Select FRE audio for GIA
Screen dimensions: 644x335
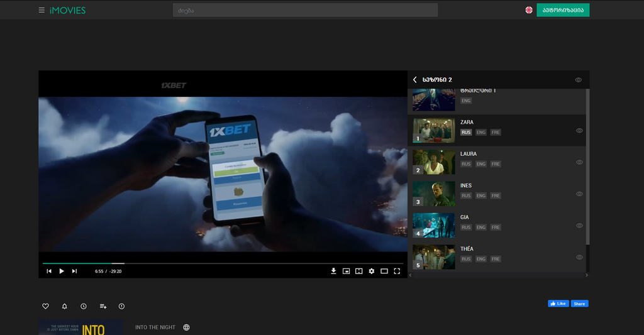pyautogui.click(x=496, y=227)
